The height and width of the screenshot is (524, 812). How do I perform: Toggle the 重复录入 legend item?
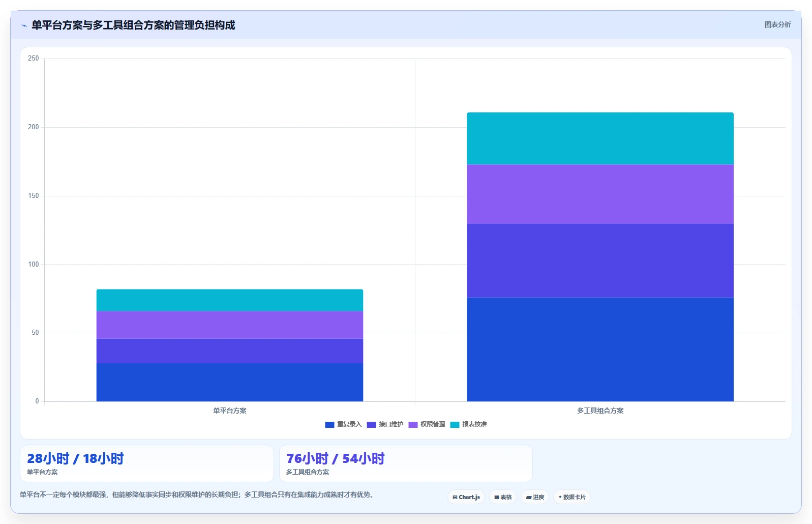343,424
